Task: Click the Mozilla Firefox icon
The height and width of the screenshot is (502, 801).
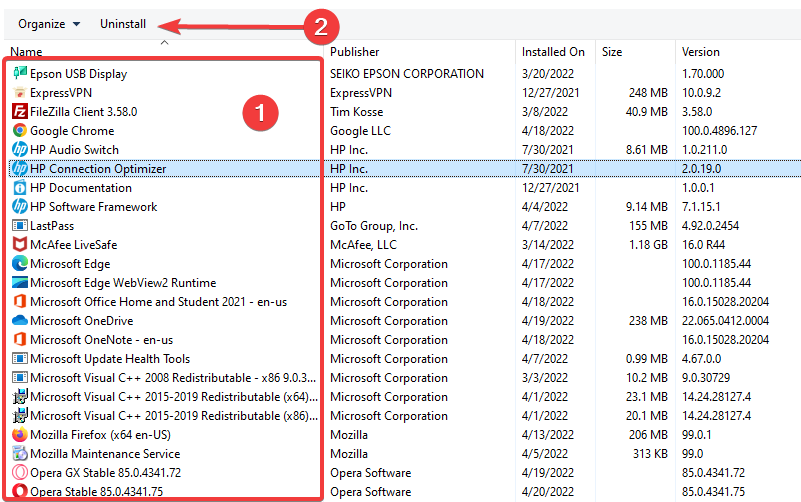Action: tap(20, 435)
